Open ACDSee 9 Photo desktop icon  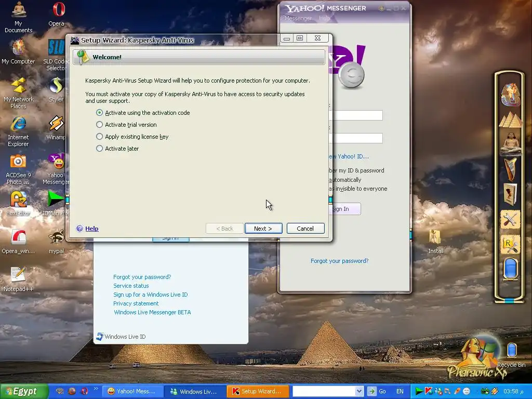tap(18, 170)
